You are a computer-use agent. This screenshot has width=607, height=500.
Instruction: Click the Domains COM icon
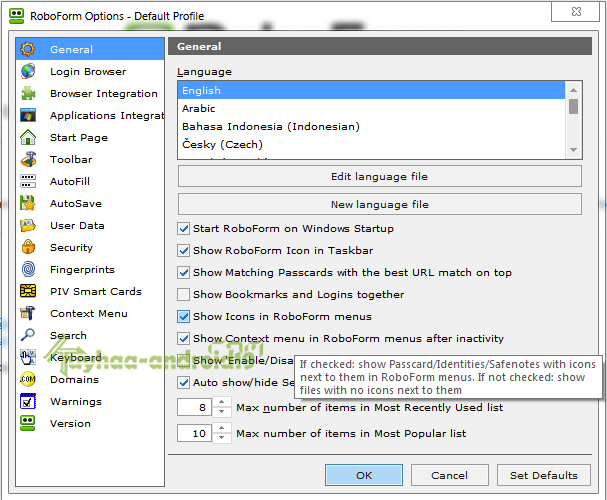tap(28, 379)
